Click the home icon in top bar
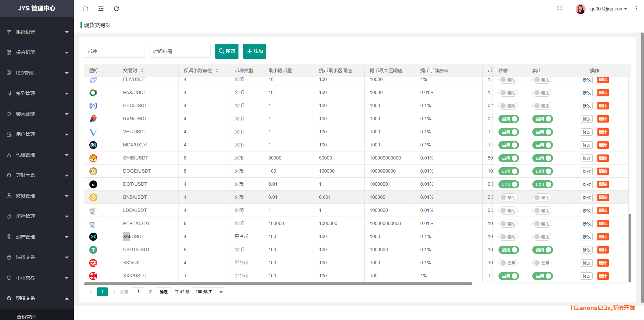The image size is (644, 320). point(85,8)
